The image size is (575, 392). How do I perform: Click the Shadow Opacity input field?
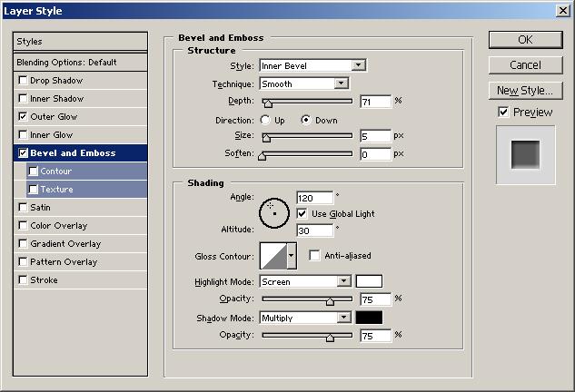click(375, 336)
